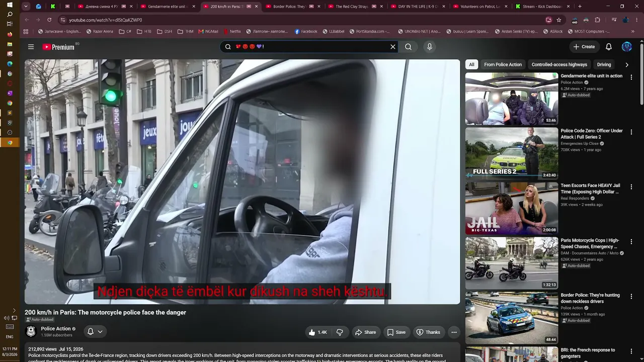Dislike the video with thumbs down

point(340,332)
